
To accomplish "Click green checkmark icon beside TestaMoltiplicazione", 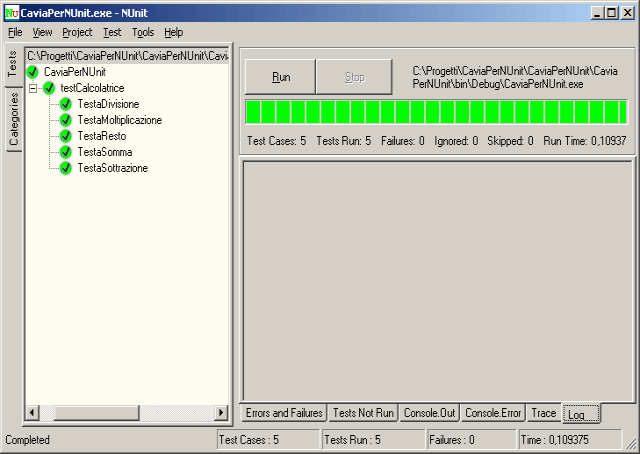I will pos(66,120).
